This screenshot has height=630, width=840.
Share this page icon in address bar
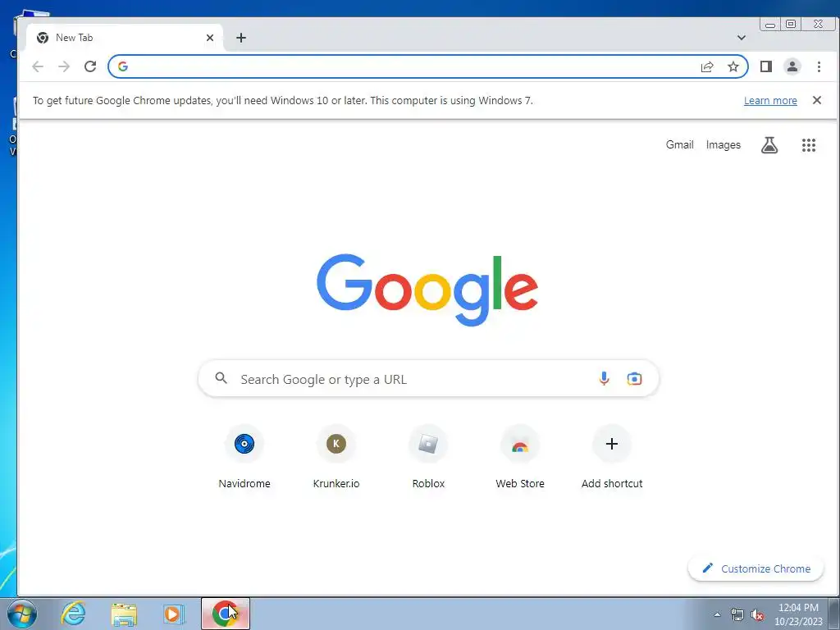[x=706, y=66]
